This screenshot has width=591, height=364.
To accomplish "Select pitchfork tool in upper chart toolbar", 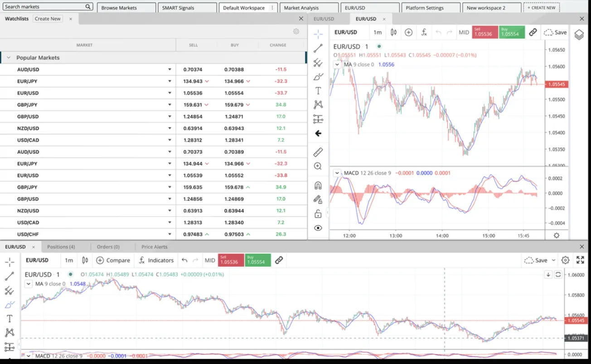I will coord(318,63).
